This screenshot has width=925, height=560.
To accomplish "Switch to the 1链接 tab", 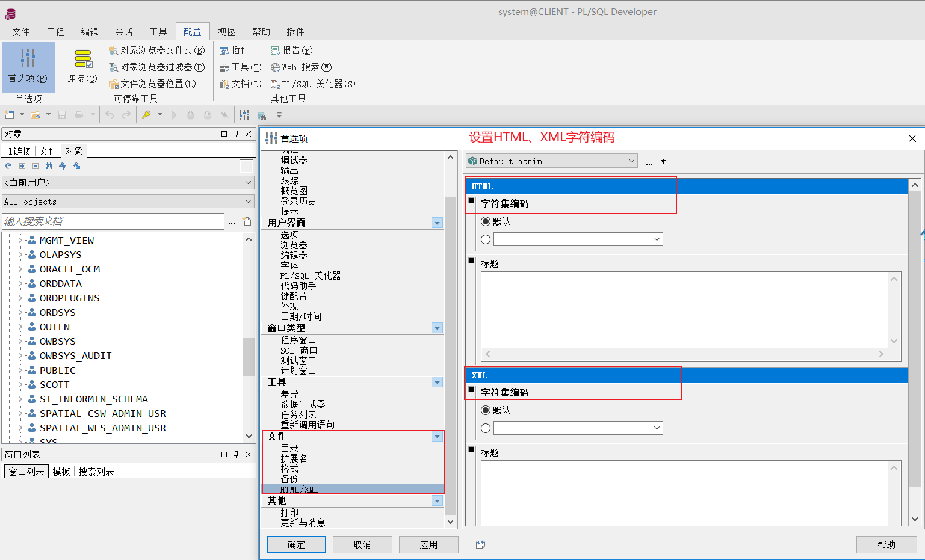I will [x=20, y=151].
